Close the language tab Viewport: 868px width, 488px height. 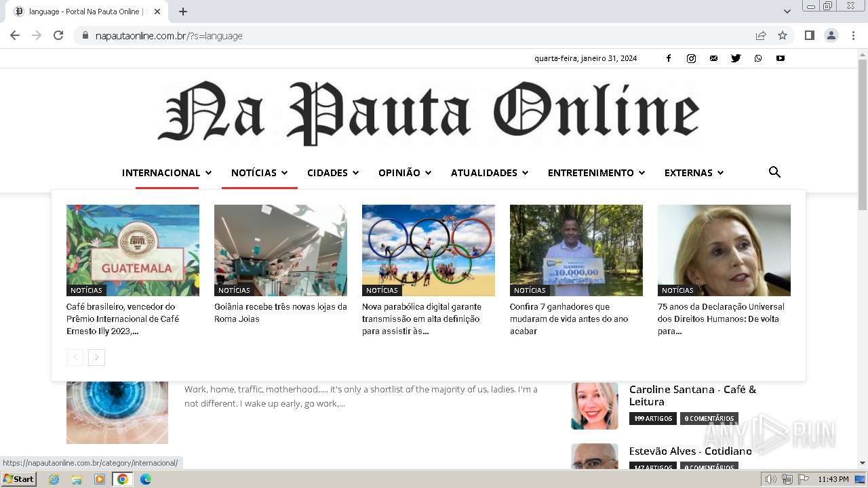(157, 12)
